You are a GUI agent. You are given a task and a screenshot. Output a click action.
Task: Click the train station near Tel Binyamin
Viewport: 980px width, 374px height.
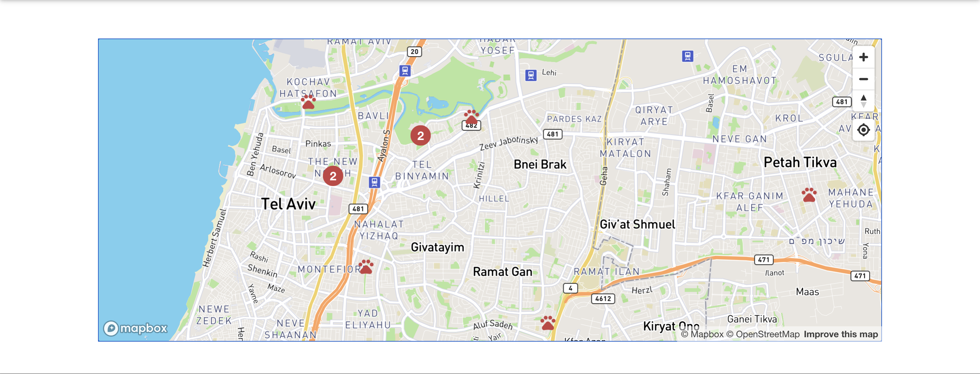click(x=374, y=182)
